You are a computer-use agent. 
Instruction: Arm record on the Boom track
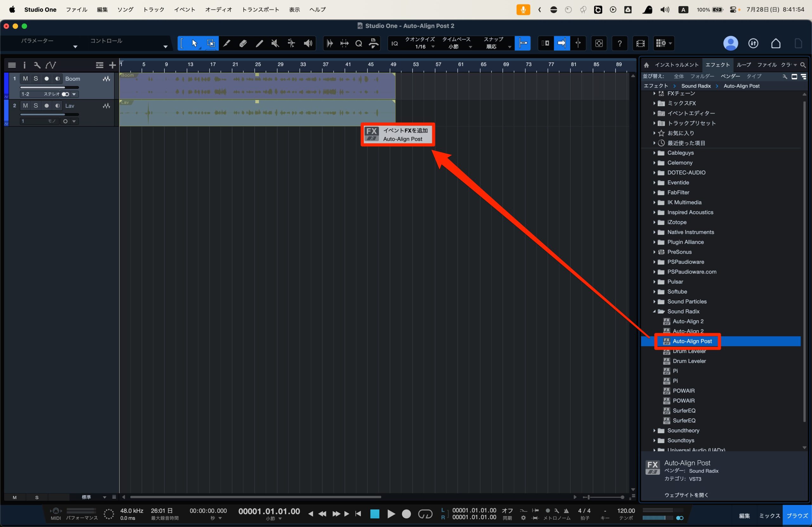[x=46, y=79]
